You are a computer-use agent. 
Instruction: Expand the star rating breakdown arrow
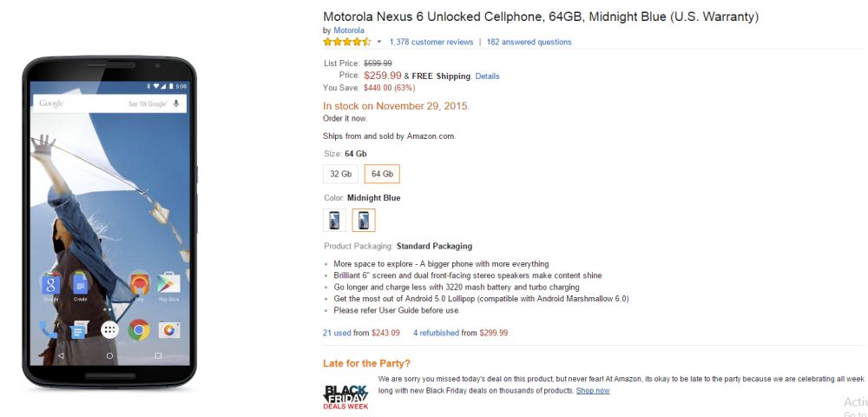(x=379, y=42)
